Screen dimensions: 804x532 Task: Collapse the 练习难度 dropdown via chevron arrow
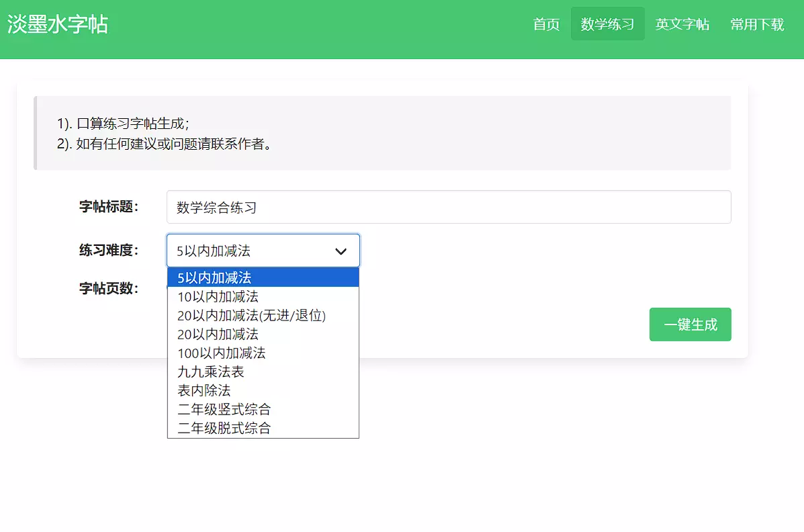(341, 251)
